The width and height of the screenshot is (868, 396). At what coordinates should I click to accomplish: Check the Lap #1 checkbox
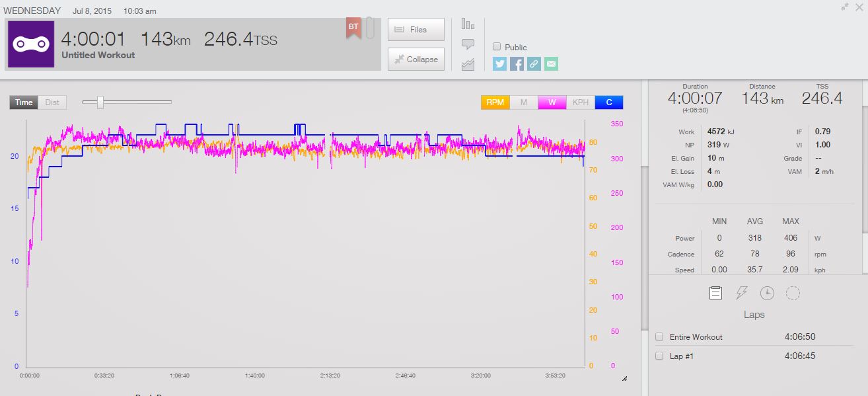point(659,356)
